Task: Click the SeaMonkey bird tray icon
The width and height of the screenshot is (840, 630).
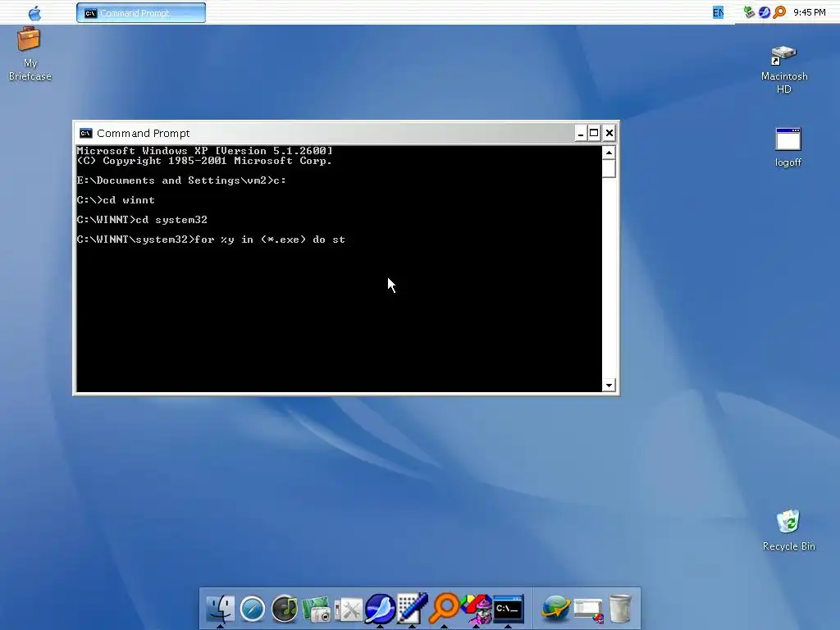Action: coord(765,11)
